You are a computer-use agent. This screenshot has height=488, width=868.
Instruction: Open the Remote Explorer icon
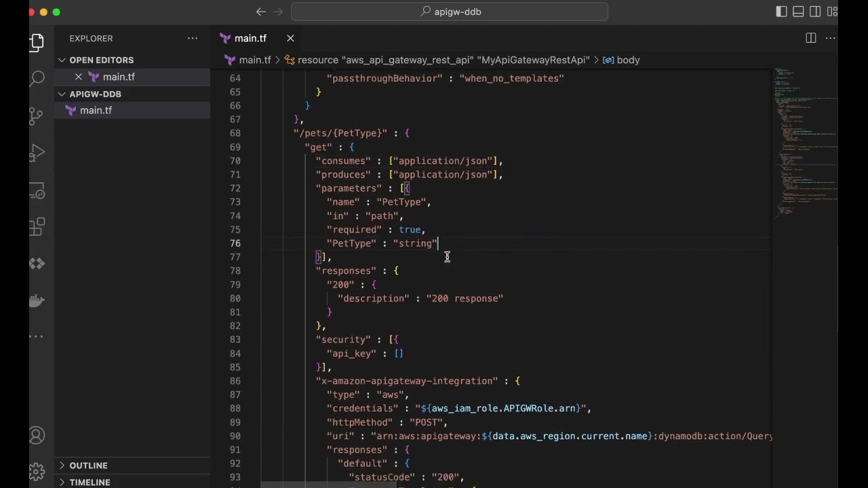coord(37,190)
